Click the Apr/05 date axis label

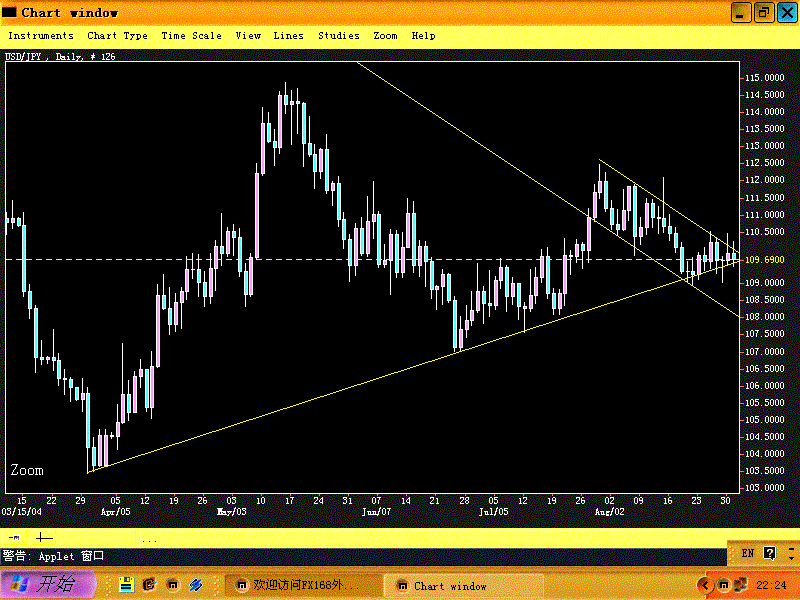[115, 512]
